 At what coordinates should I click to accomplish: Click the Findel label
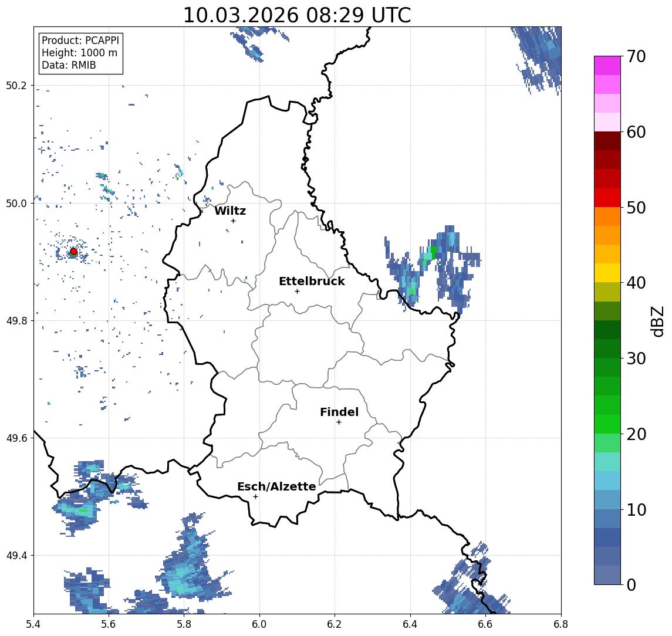pos(339,412)
